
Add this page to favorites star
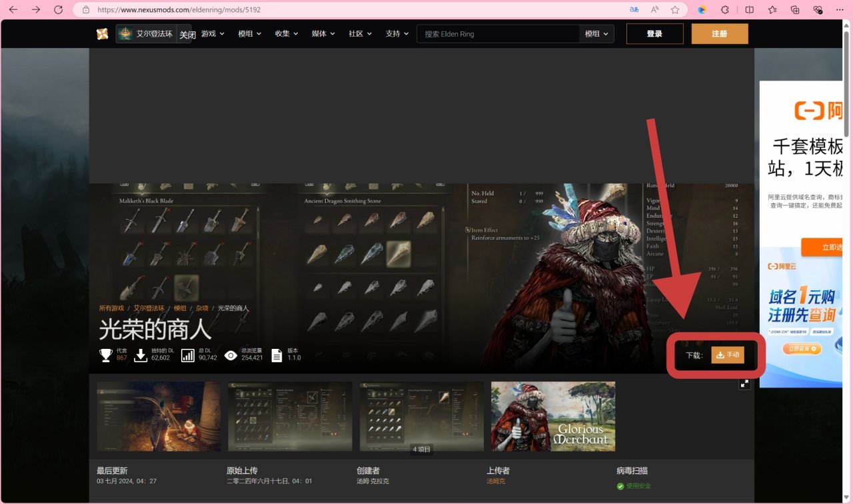675,10
